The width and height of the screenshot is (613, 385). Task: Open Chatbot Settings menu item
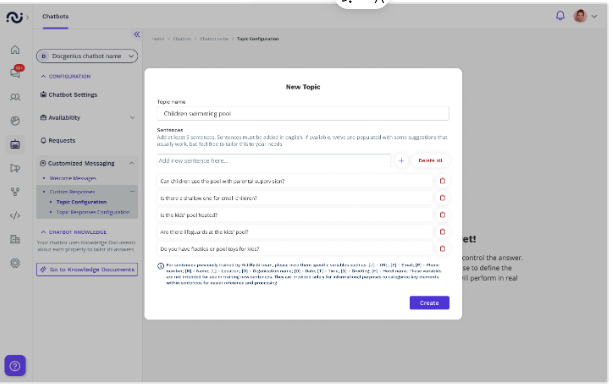[68, 95]
